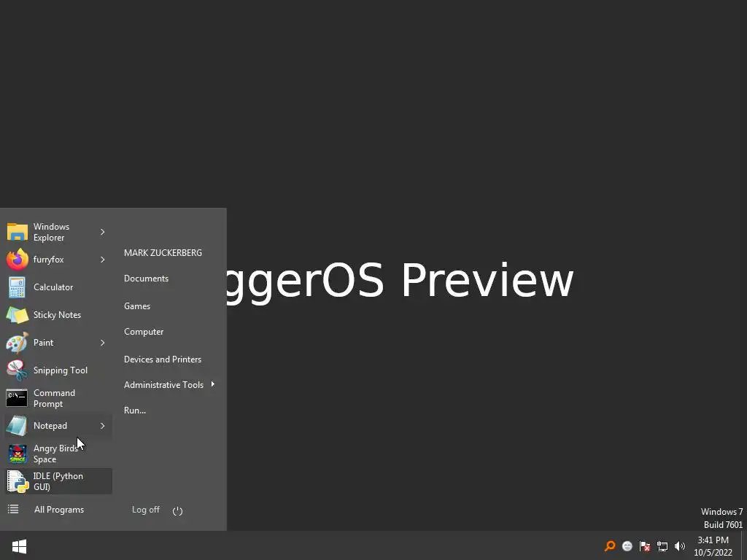Click the All Programs label
The image size is (747, 560).
pos(59,510)
